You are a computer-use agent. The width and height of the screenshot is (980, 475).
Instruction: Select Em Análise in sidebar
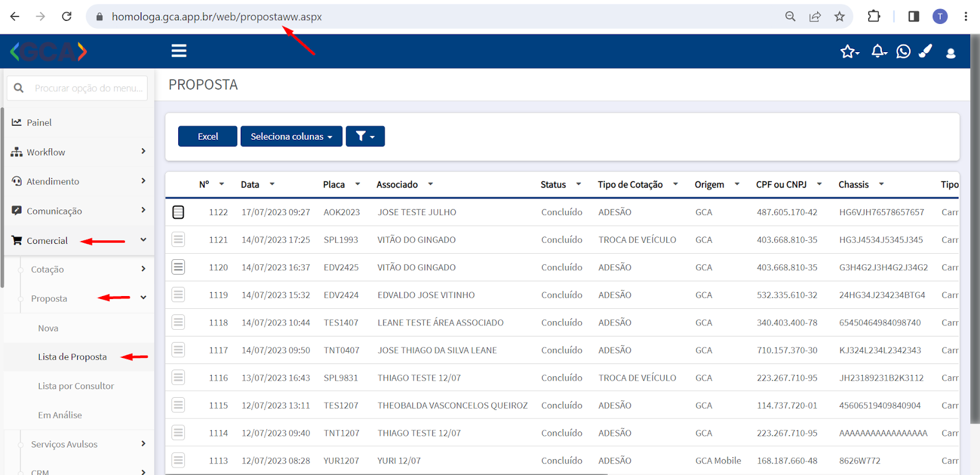click(60, 415)
